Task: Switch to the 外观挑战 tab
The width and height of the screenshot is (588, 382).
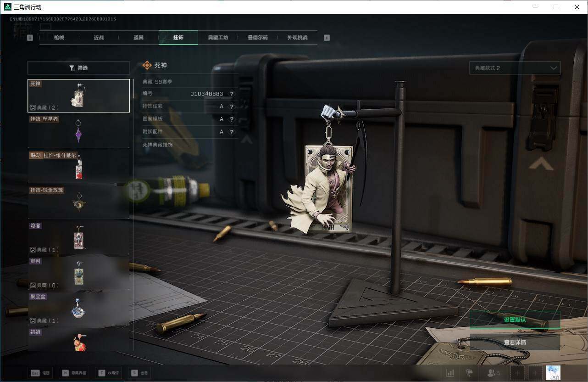Action: pyautogui.click(x=297, y=38)
